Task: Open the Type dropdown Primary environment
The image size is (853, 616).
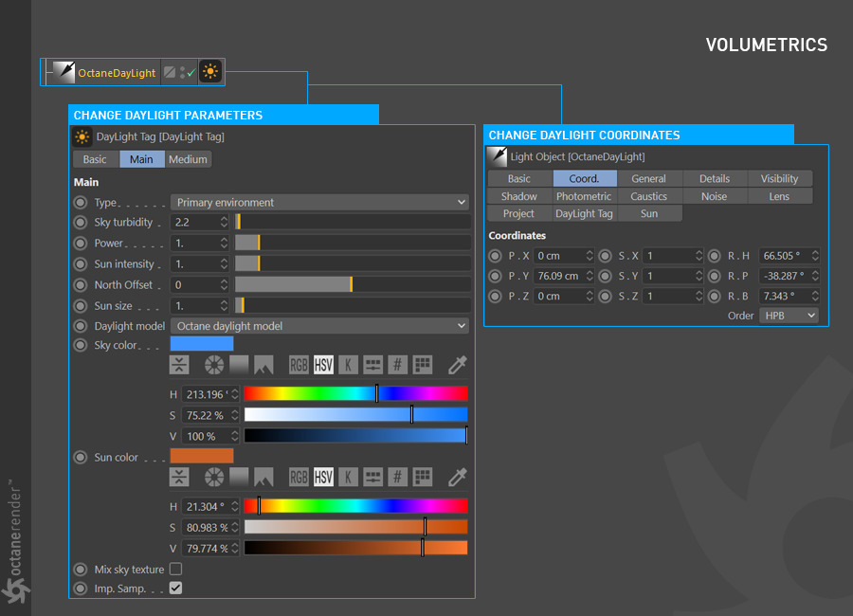Action: (x=319, y=202)
